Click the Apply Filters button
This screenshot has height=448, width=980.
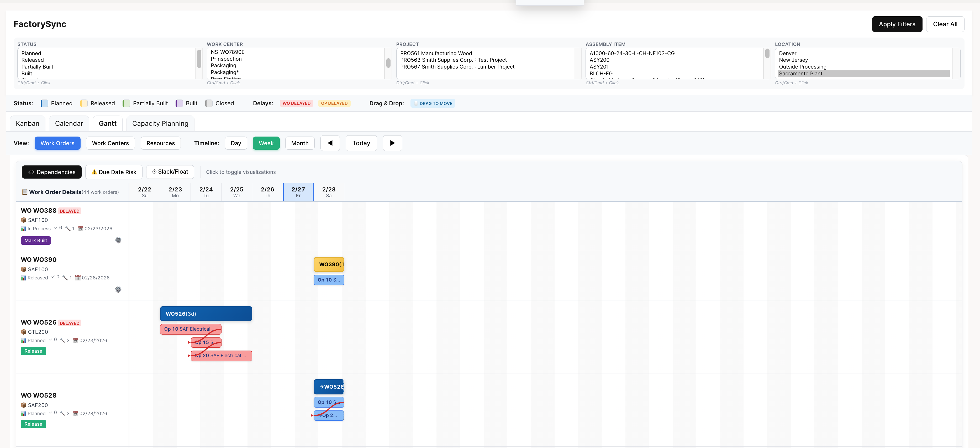[x=897, y=24]
